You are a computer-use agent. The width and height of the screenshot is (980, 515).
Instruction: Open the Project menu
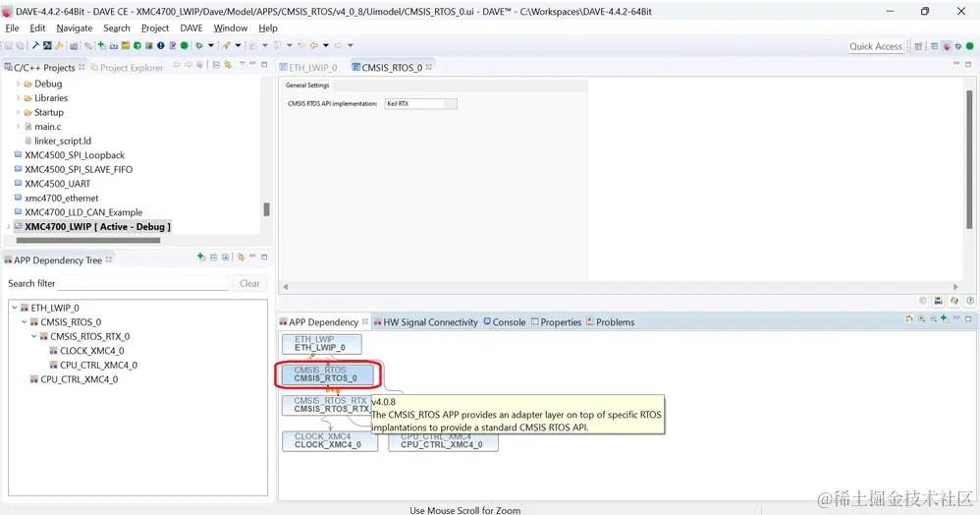155,29
